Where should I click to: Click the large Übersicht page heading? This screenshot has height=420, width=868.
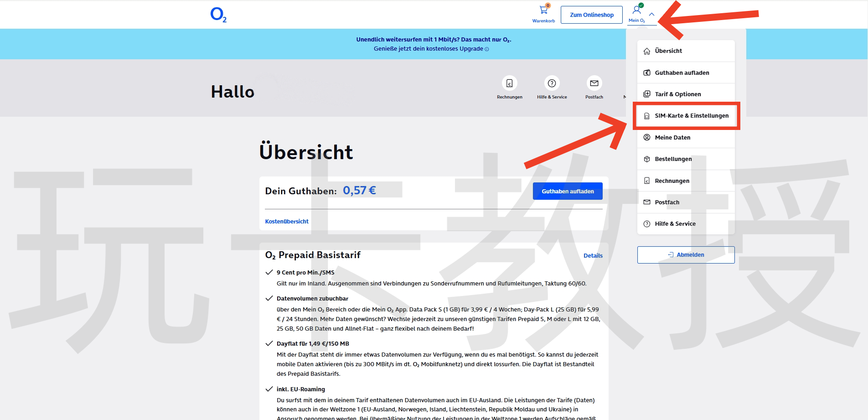(306, 152)
